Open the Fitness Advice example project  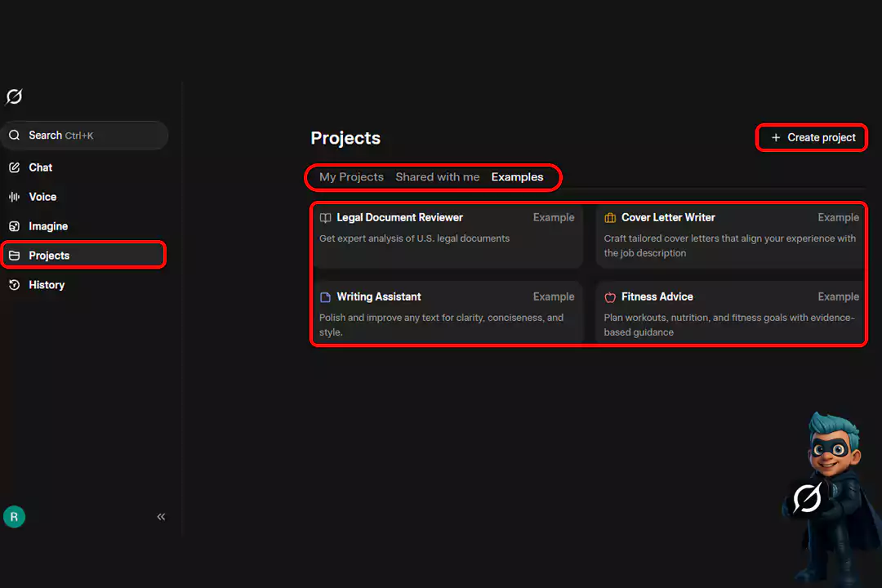click(730, 314)
